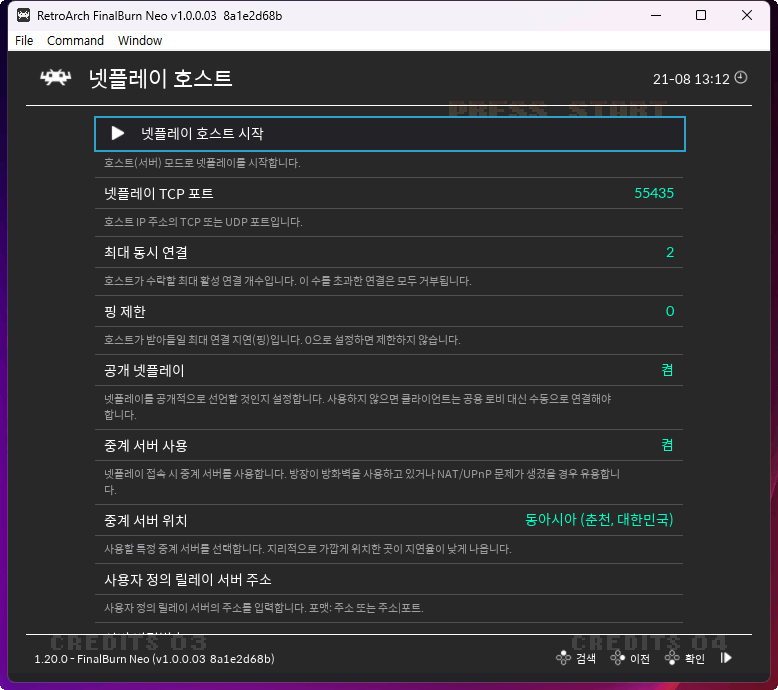Image resolution: width=778 pixels, height=690 pixels.
Task: Click the 이전 label in footer
Action: [640, 659]
